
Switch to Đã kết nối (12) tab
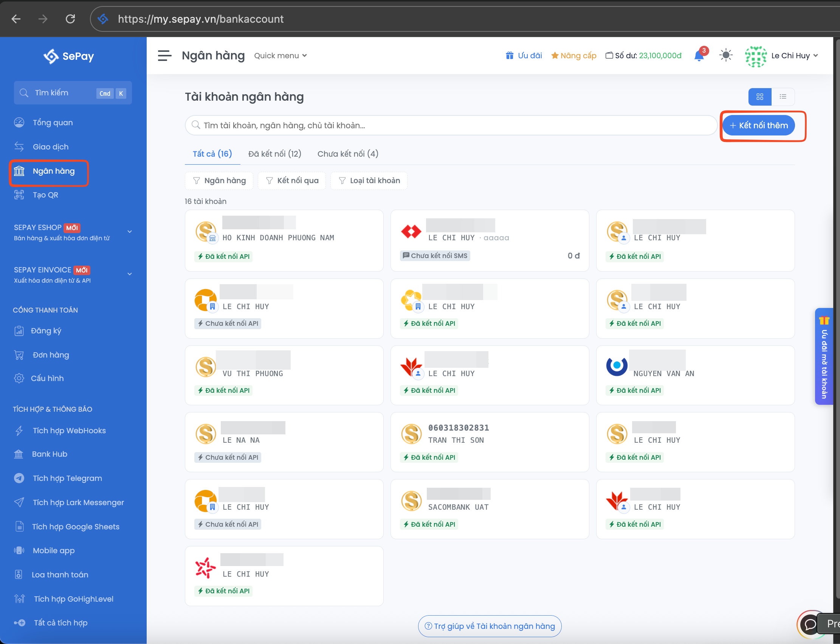274,154
